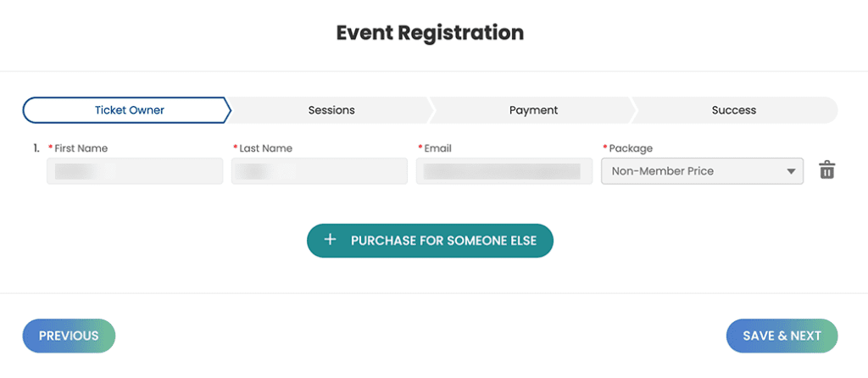This screenshot has height=378, width=868.
Task: Click the Event Registration heading
Action: [430, 33]
